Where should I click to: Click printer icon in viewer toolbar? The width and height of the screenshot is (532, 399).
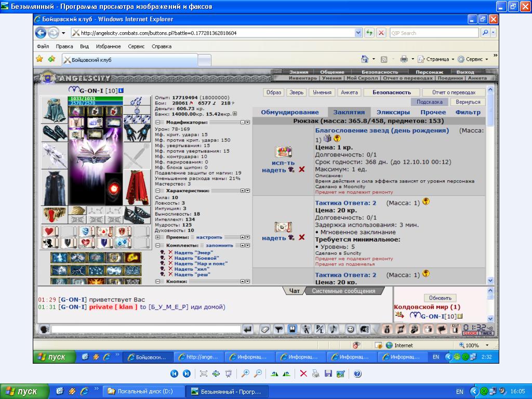click(316, 374)
